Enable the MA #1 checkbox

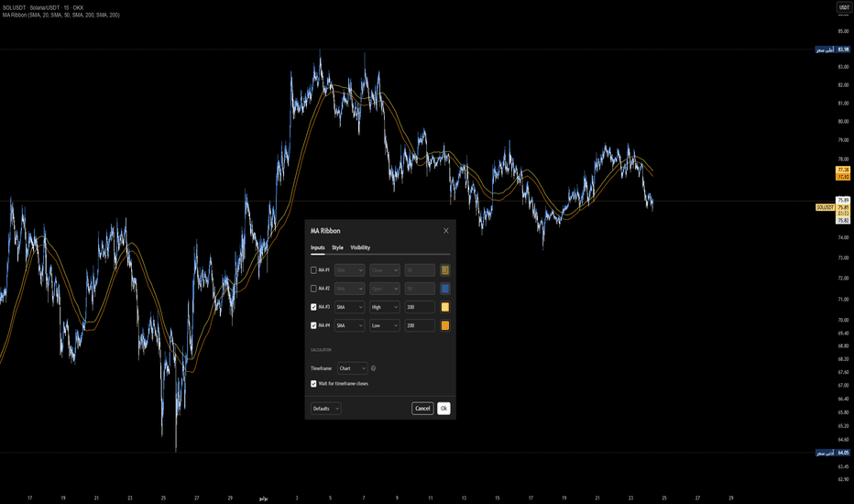313,270
